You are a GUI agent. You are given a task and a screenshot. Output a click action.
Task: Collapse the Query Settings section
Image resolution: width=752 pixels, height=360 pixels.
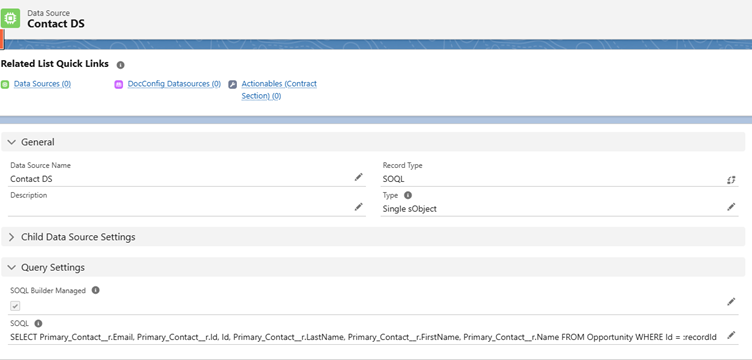(12, 267)
